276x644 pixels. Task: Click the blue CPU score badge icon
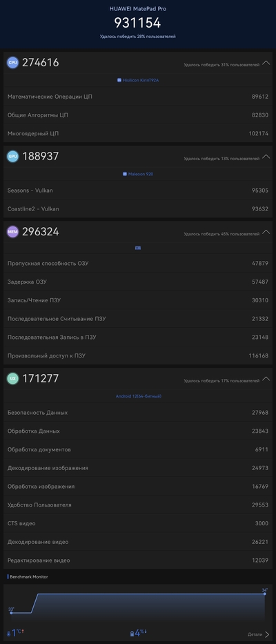12,62
